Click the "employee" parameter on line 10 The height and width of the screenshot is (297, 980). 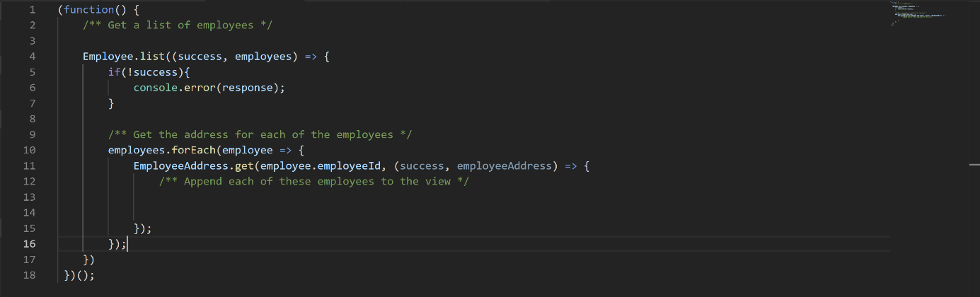click(x=247, y=150)
